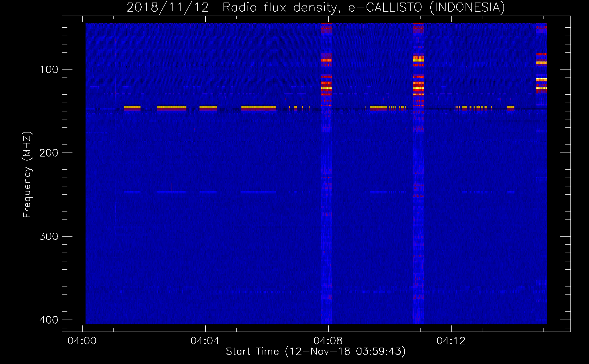Click the 200 frequency tick label

coord(49,153)
